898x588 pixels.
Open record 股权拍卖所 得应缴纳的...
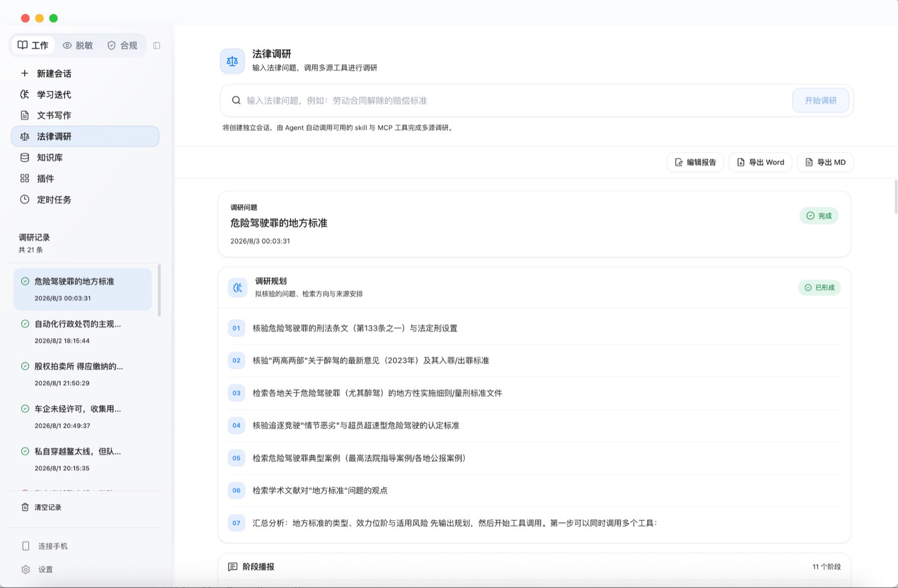(83, 374)
